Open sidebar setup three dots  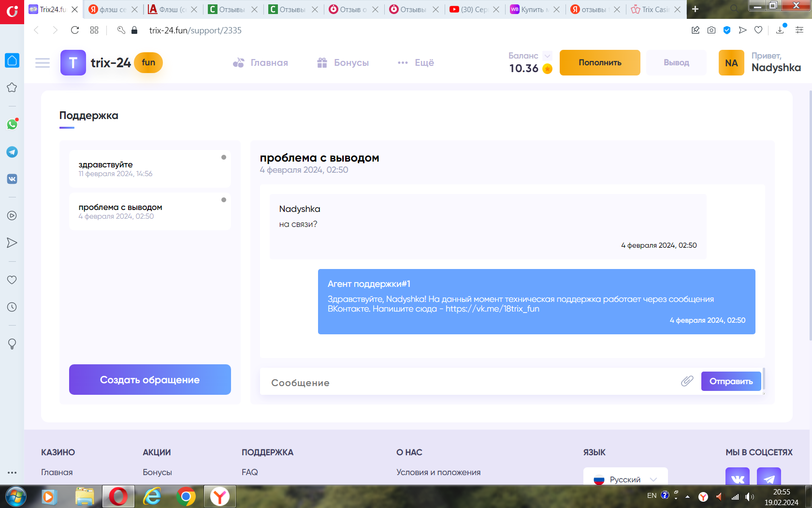click(12, 473)
